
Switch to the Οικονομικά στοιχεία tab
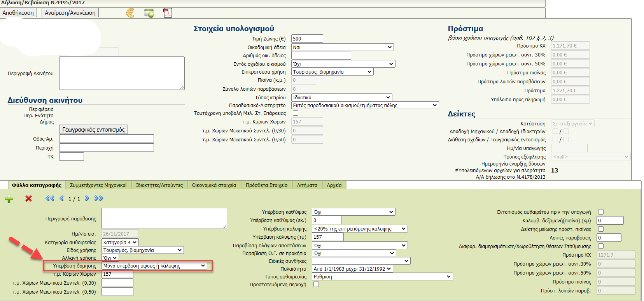point(214,185)
